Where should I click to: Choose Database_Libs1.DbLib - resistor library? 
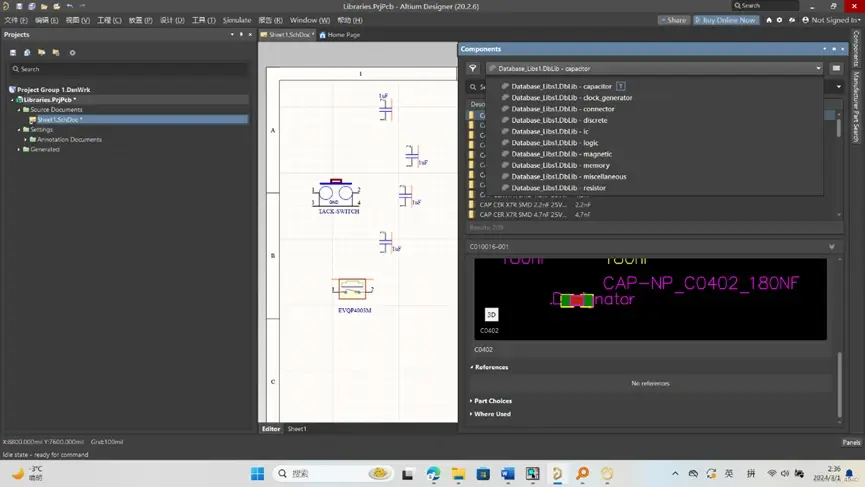tap(558, 188)
